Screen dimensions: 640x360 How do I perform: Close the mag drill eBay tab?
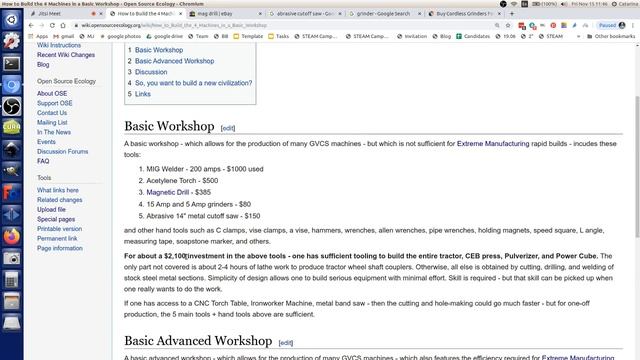click(260, 13)
